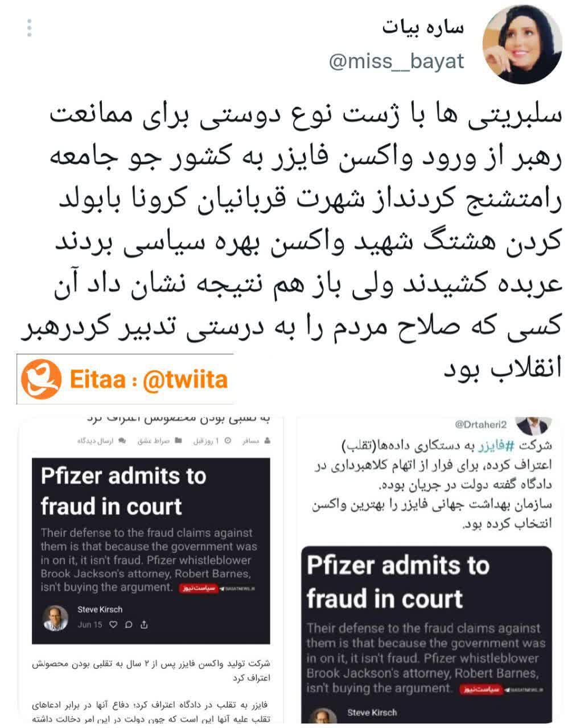The width and height of the screenshot is (580, 728).
Task: Click the comment bubble icon beside Jun 15
Action: point(129,624)
